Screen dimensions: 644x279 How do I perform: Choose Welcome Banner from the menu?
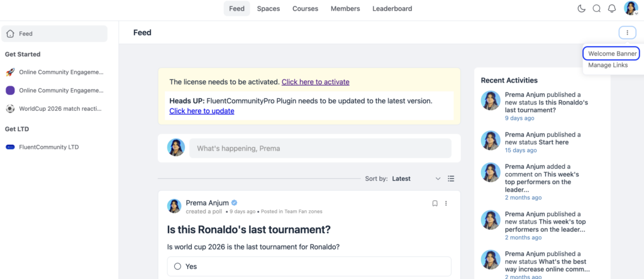point(612,54)
